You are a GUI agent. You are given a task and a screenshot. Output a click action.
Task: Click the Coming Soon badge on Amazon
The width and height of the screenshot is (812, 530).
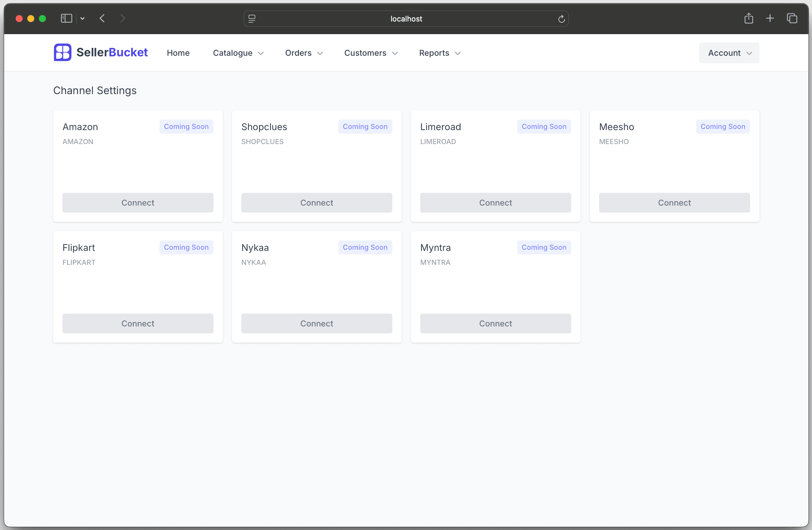(x=186, y=127)
